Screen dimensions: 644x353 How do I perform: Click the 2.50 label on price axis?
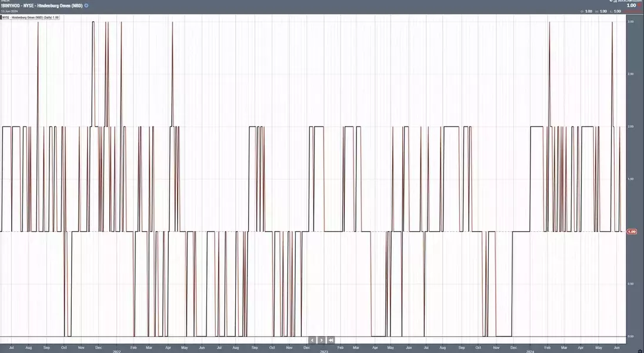click(x=630, y=74)
